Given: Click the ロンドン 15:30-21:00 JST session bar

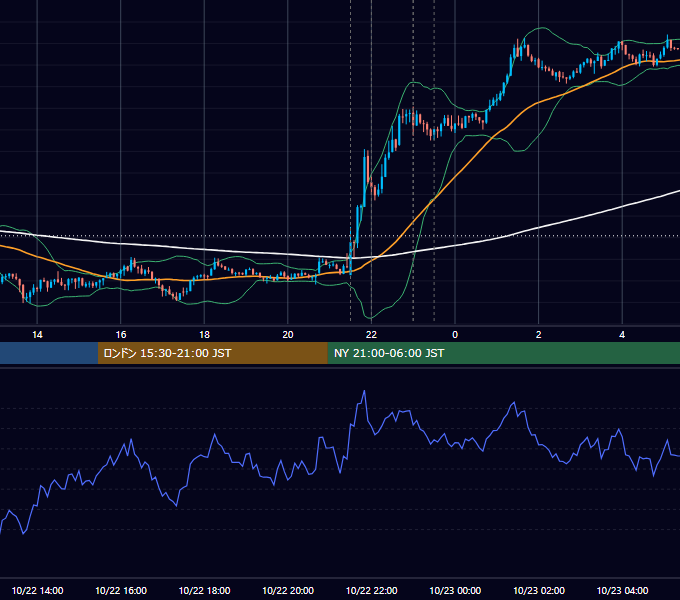Looking at the screenshot, I should [212, 353].
